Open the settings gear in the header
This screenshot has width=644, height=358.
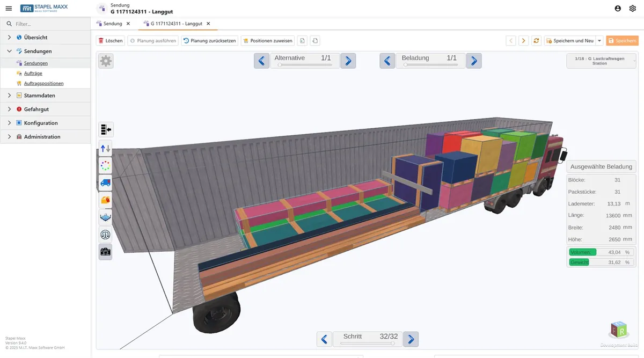tap(633, 9)
